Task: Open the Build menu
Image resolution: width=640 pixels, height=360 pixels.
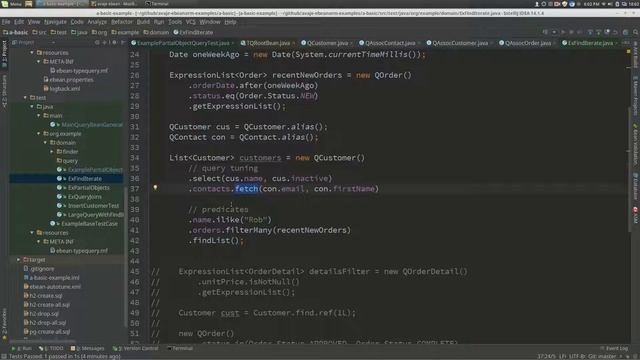Action: (x=143, y=22)
